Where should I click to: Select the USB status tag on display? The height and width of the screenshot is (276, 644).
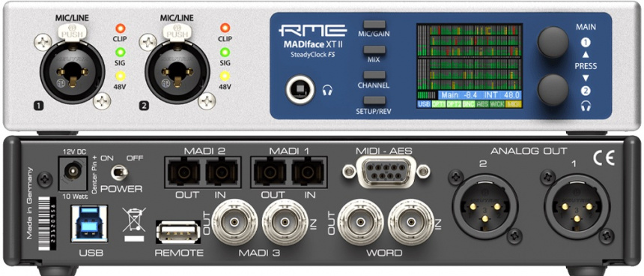pos(424,104)
